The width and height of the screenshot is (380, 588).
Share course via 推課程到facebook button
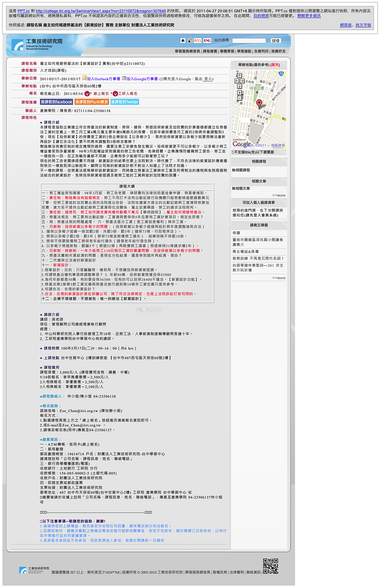(x=56, y=102)
